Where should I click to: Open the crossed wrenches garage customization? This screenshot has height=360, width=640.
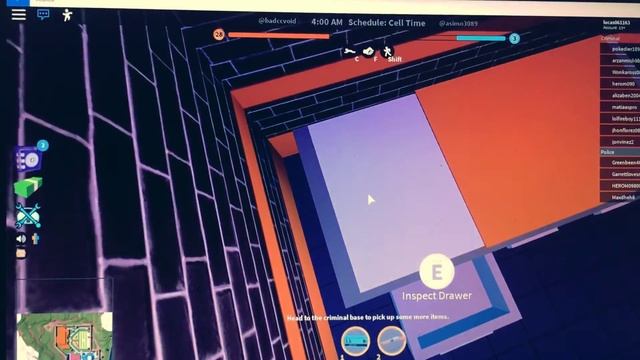point(28,215)
